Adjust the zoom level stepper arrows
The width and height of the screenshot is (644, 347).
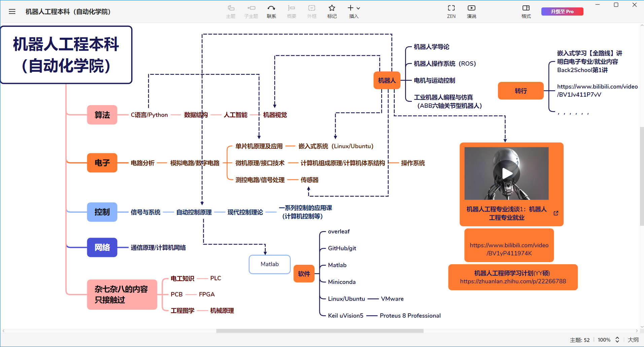(617, 340)
